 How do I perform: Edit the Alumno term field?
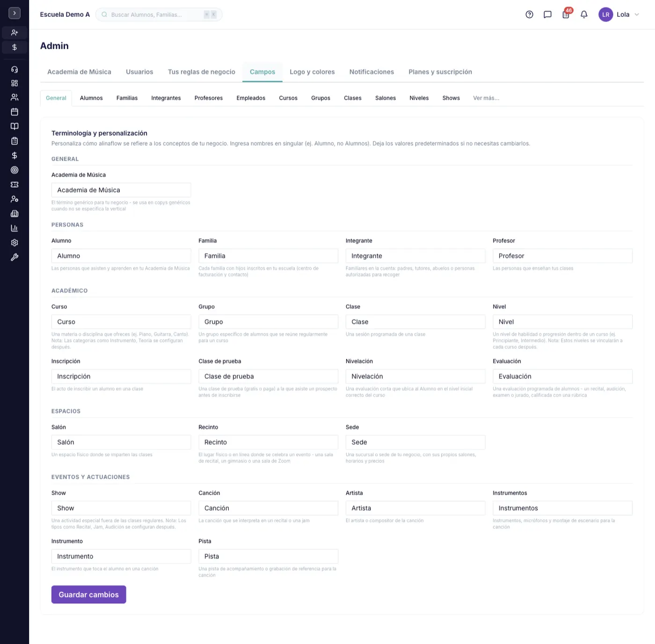(x=121, y=256)
